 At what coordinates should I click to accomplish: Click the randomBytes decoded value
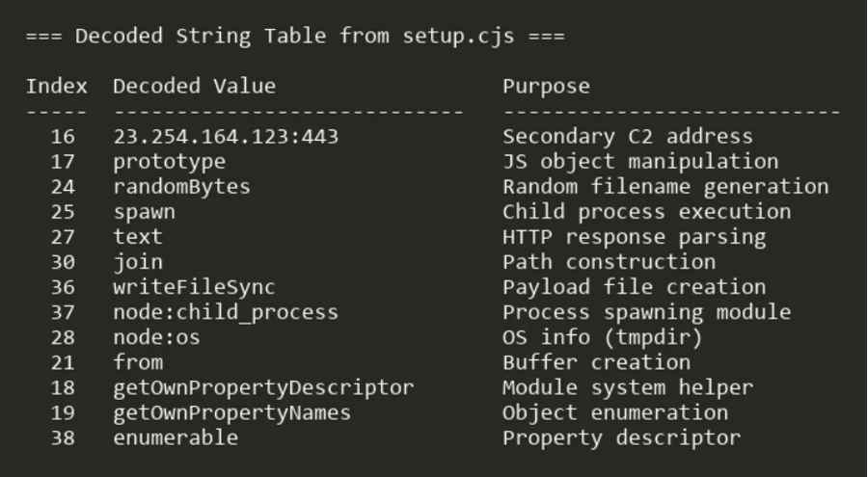(x=181, y=187)
